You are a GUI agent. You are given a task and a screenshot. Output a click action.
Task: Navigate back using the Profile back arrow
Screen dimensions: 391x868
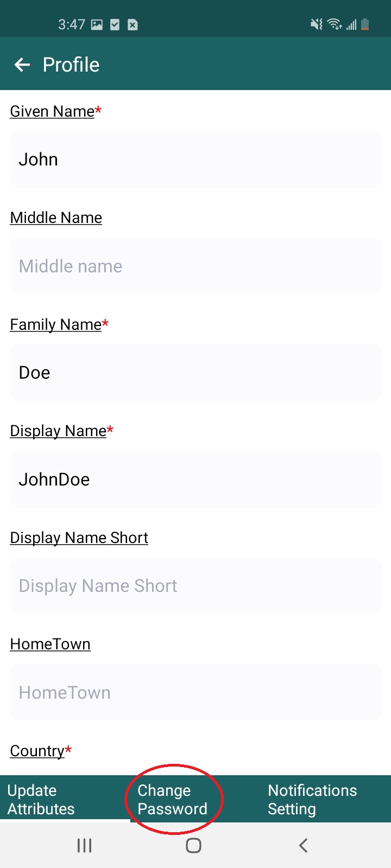click(x=22, y=65)
